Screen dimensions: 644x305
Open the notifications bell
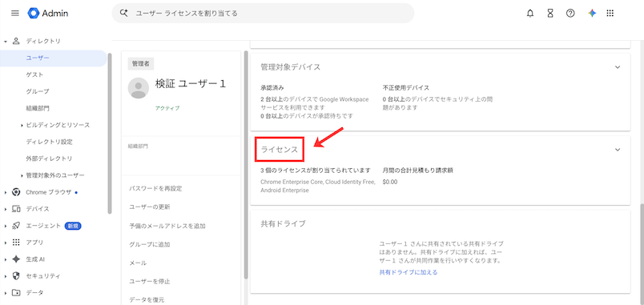tap(530, 13)
